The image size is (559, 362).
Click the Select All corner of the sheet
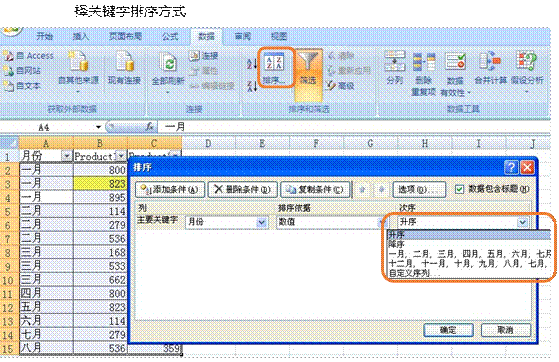(x=9, y=143)
